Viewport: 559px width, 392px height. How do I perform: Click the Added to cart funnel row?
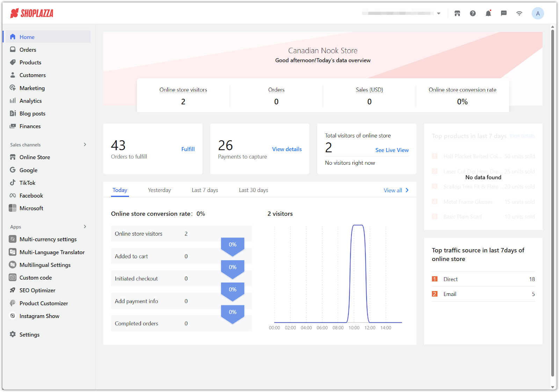[181, 256]
